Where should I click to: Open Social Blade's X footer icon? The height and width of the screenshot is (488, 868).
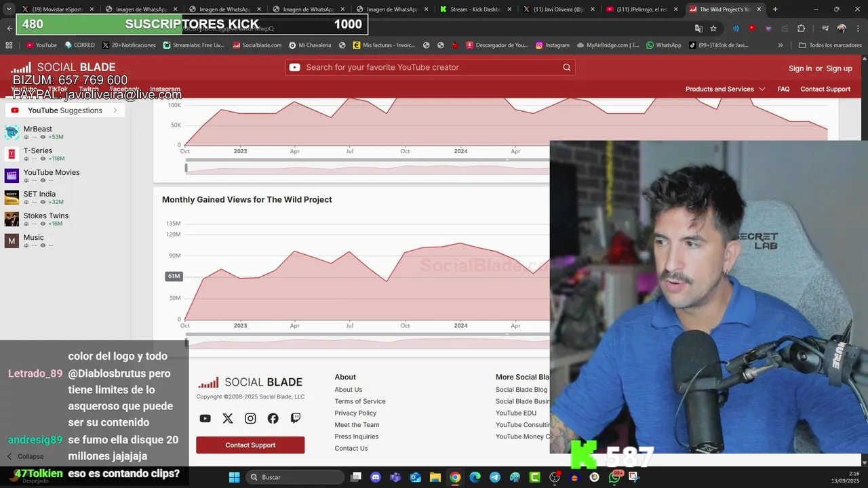[228, 418]
